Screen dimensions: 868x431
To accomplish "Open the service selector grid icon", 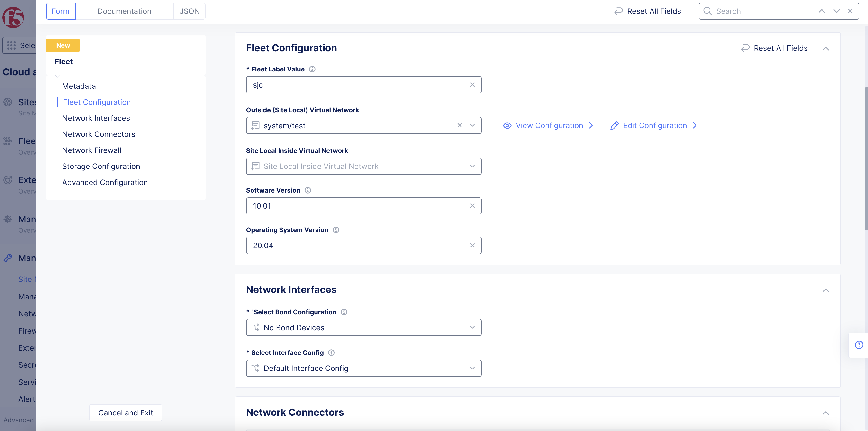I will (11, 45).
